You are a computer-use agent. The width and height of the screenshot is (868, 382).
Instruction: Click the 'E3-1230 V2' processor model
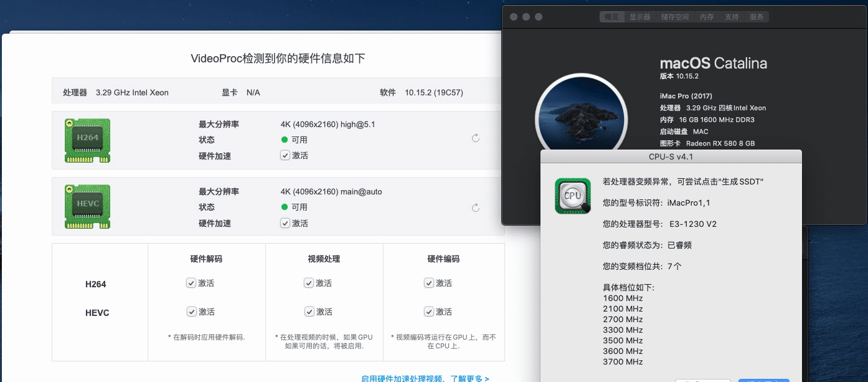[693, 224]
